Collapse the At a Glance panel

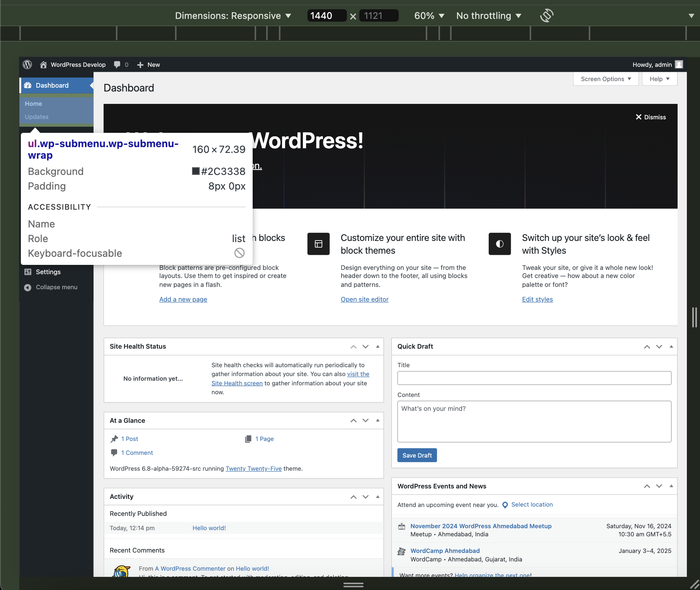click(x=378, y=420)
